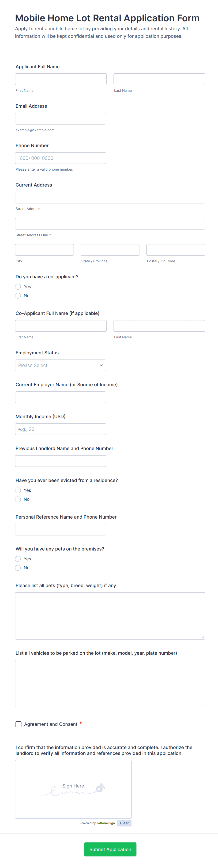The image size is (218, 868).
Task: Expand the Please Select employment menu
Action: (60, 365)
